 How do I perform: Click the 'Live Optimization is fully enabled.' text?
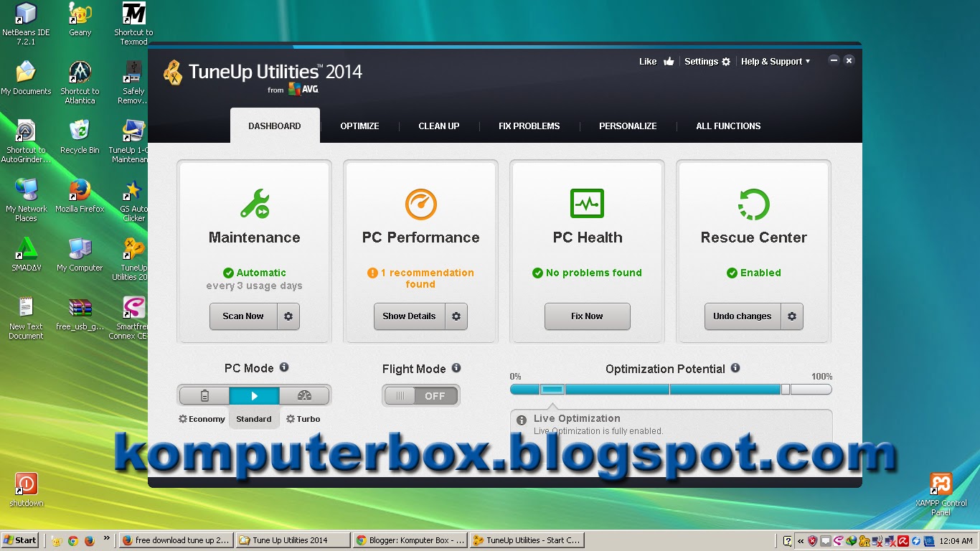598,431
